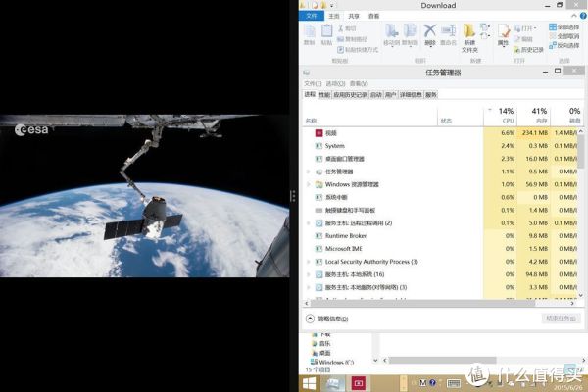Screen dimensions: 588x392
Task: Switch to the Users tab in Task Manager
Action: coord(391,95)
